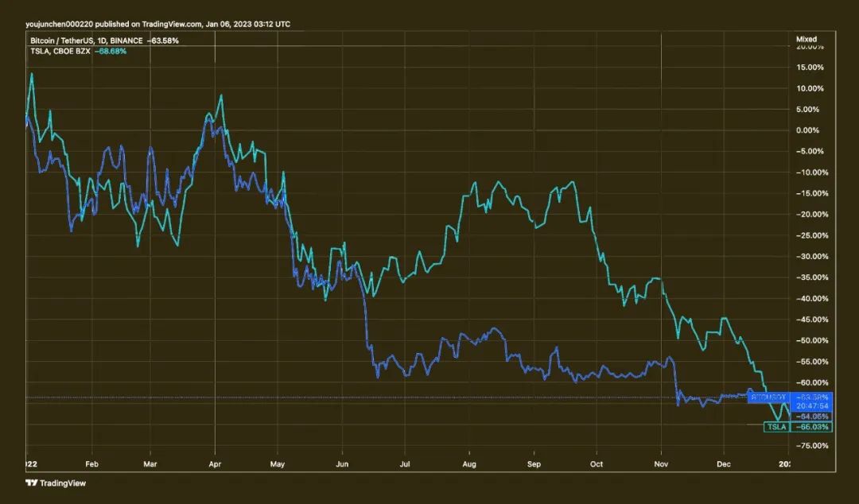Click the blue BTCUSDT price label tag

[769, 397]
